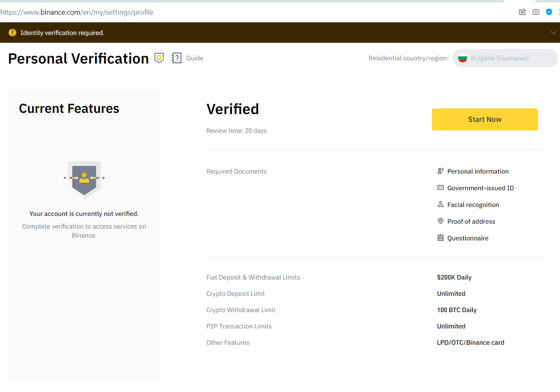Expand the identity verification banner chevron
The image size is (560, 392).
point(553,33)
